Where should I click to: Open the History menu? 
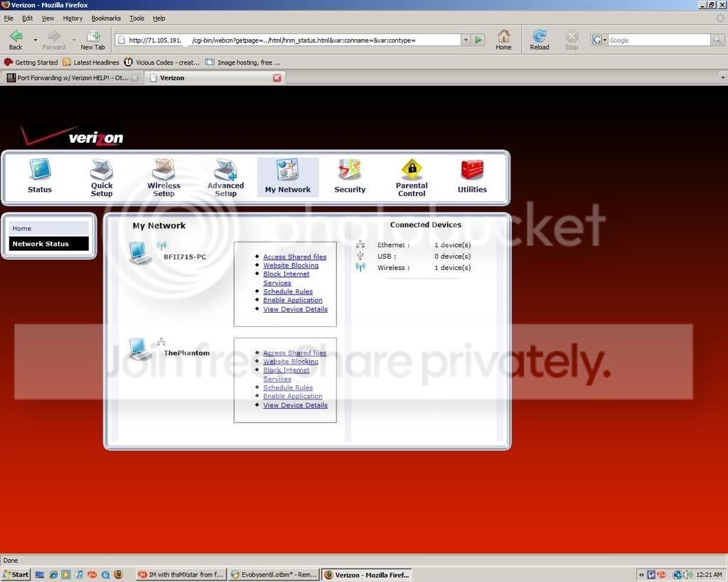tap(73, 18)
